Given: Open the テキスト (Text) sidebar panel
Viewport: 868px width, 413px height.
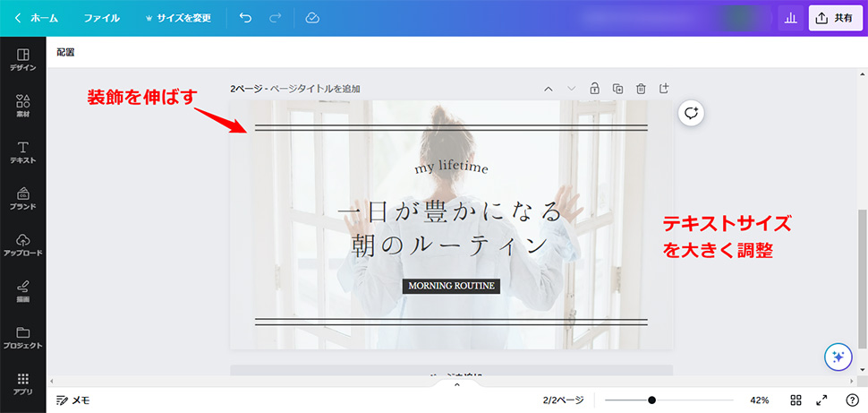Looking at the screenshot, I should coord(22,152).
